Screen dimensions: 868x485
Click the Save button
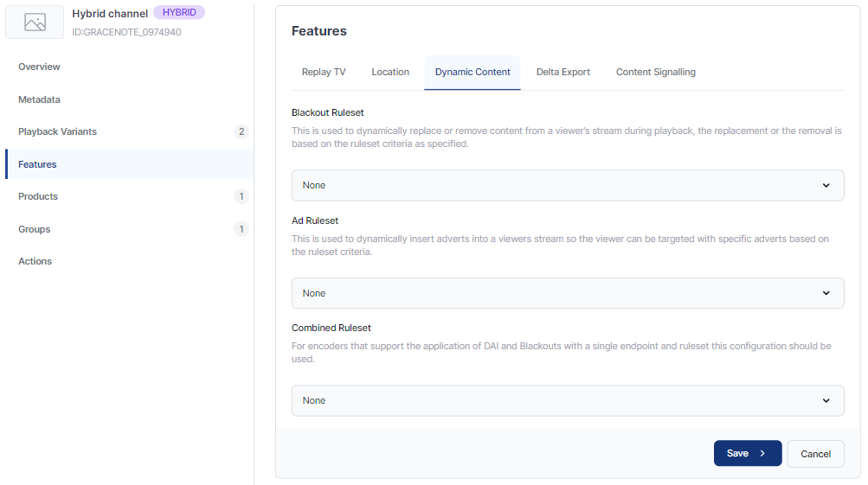pos(747,453)
